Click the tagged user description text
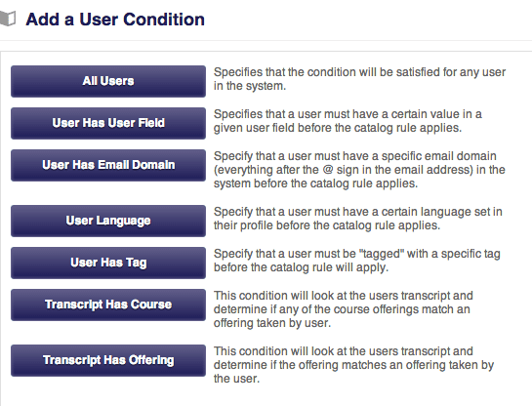Viewport: 532px width, 406px height. (x=357, y=261)
